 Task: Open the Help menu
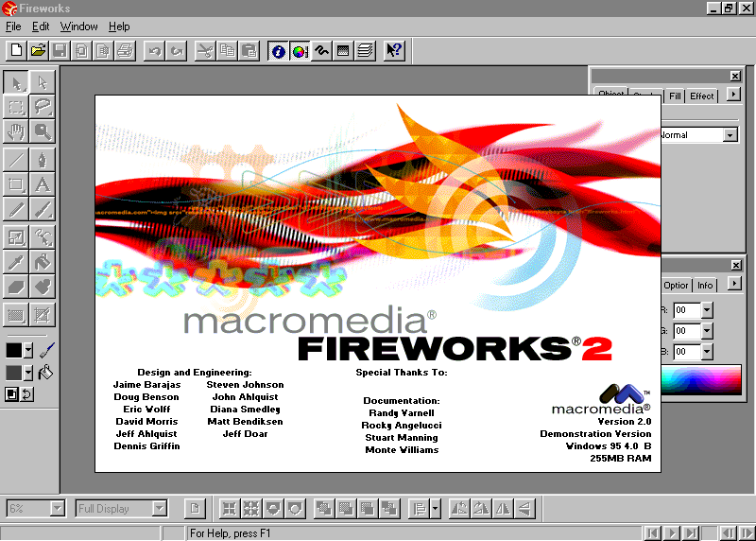point(119,26)
